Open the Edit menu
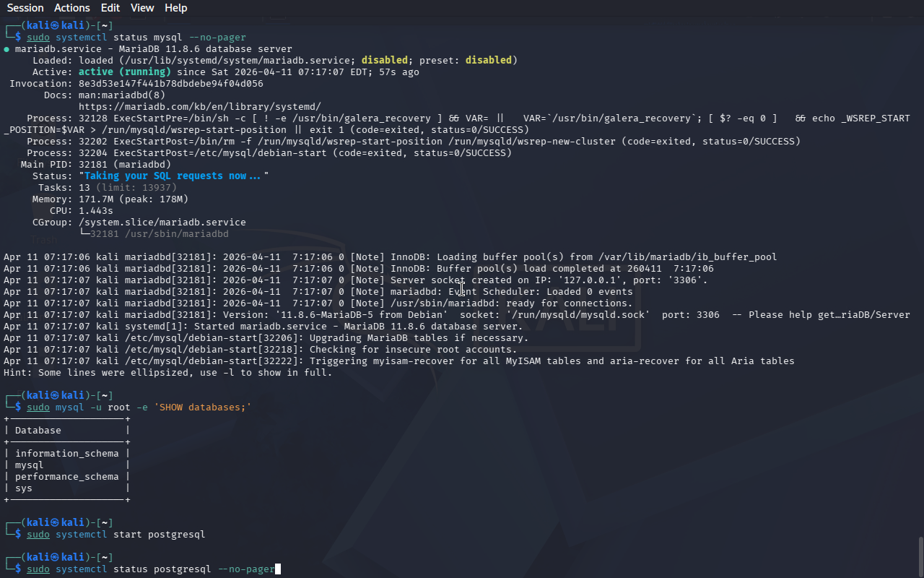This screenshot has width=924, height=578. (110, 8)
